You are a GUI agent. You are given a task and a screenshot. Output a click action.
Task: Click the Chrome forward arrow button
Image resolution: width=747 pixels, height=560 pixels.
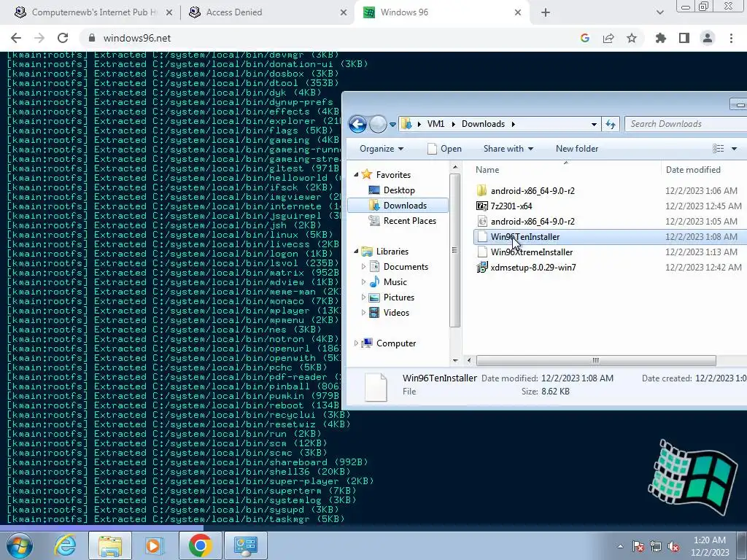click(x=39, y=38)
